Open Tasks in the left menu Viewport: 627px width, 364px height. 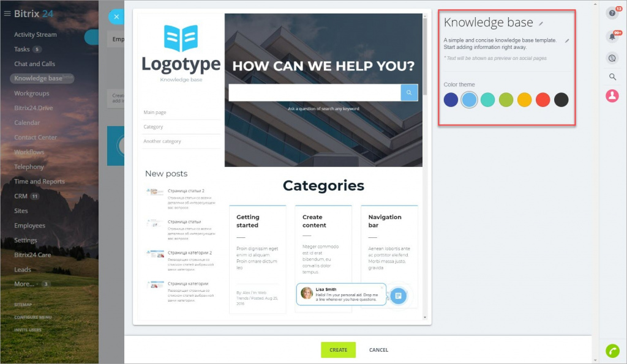click(21, 49)
